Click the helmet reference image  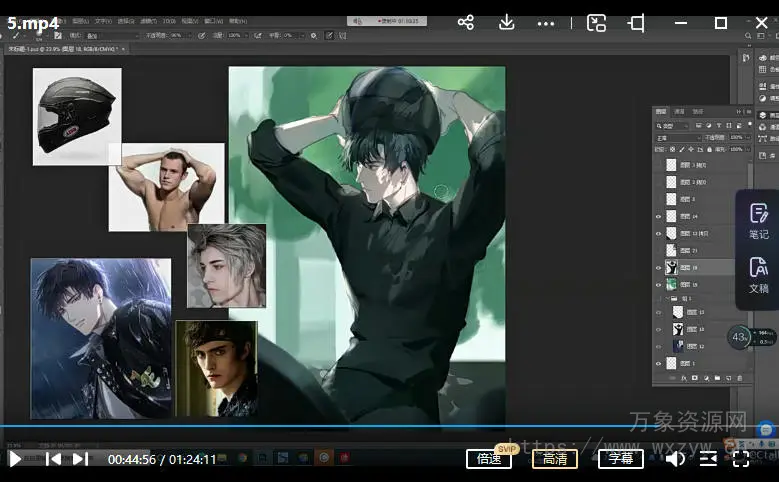77,116
